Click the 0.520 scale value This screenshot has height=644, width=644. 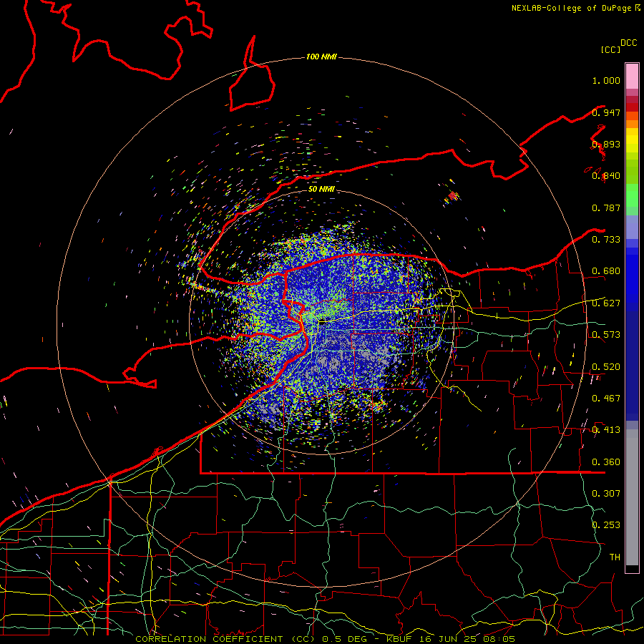point(606,367)
